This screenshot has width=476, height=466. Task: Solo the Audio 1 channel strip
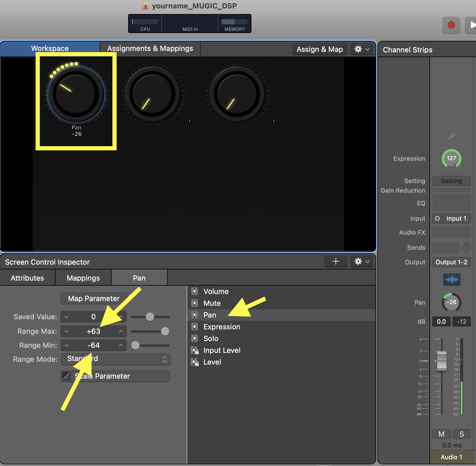461,434
